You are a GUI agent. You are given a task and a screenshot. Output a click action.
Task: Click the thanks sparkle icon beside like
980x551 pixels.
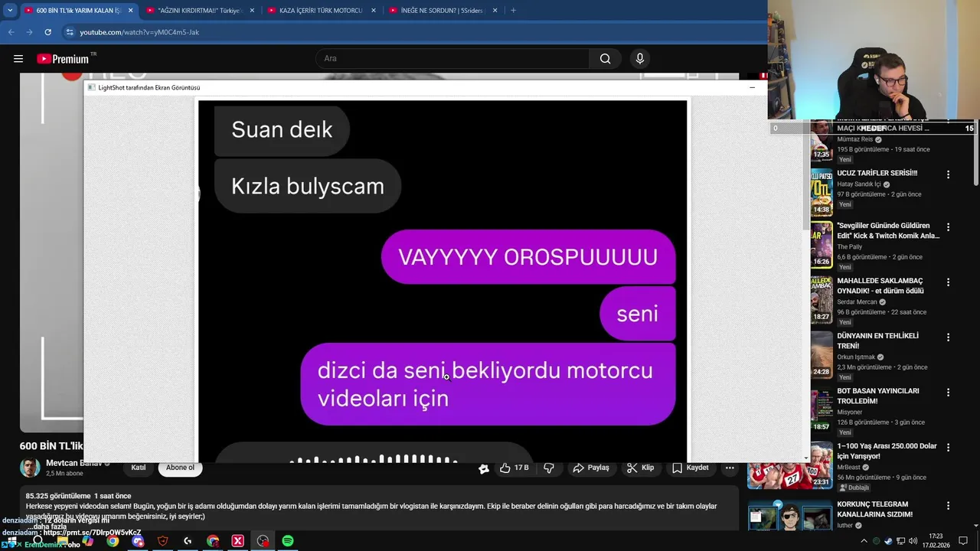[x=484, y=468]
